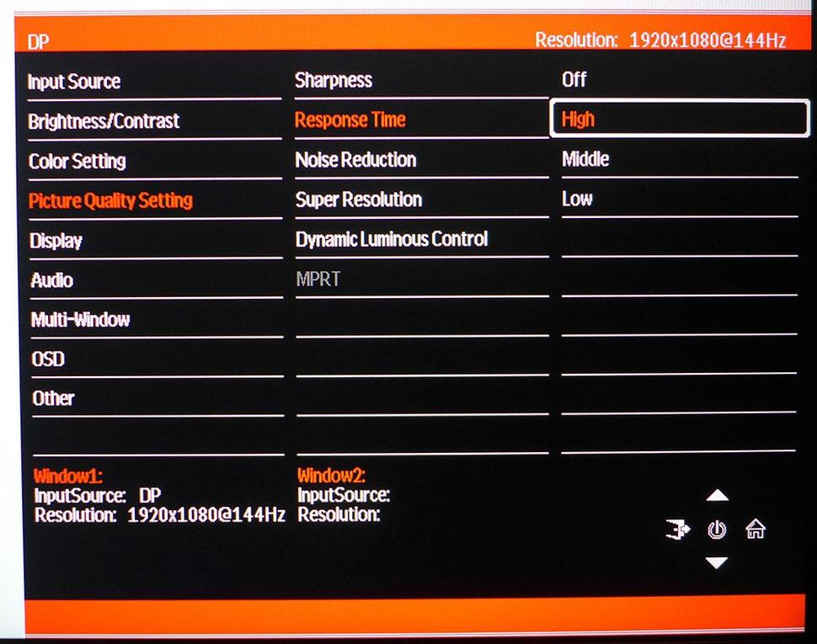Click Window1 InputSource: DP text

(98, 496)
